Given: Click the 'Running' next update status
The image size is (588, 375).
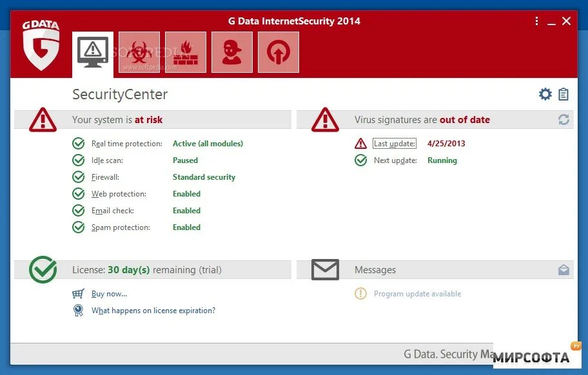Looking at the screenshot, I should click(x=442, y=160).
